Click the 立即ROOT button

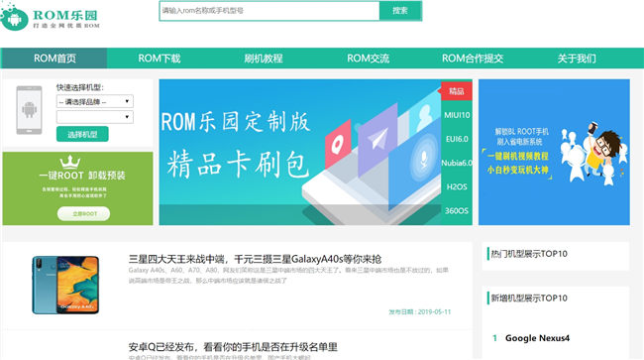point(84,213)
